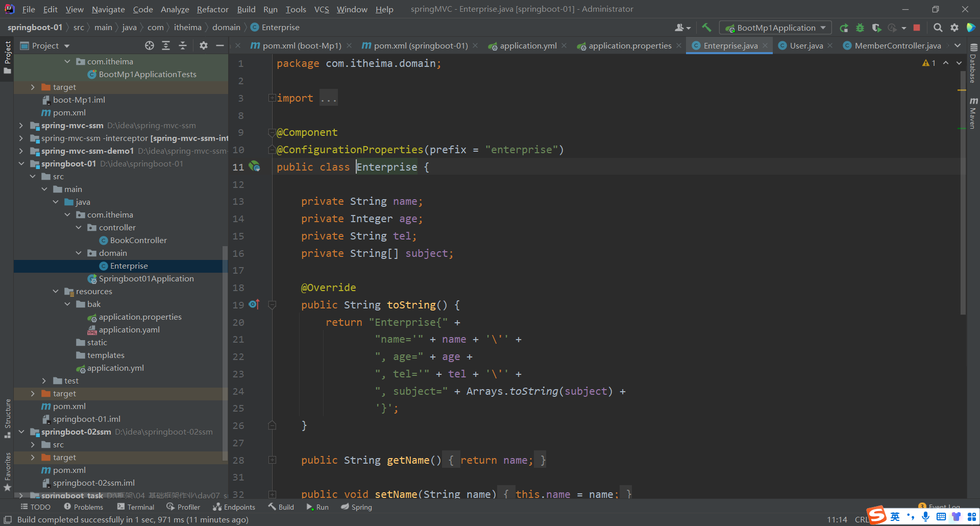
Task: Expand all in Project panel
Action: coord(166,45)
